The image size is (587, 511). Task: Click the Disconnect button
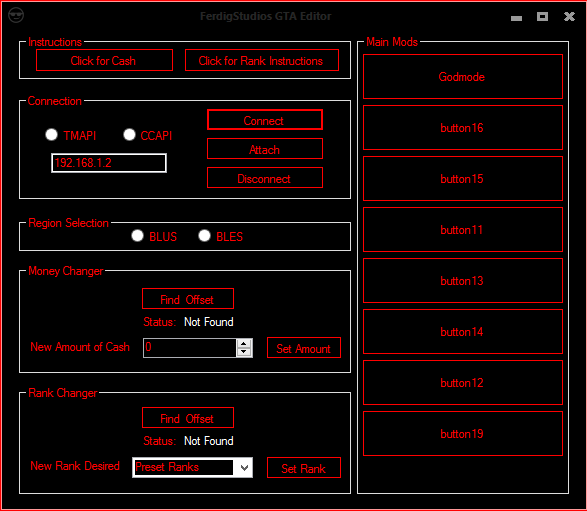265,178
